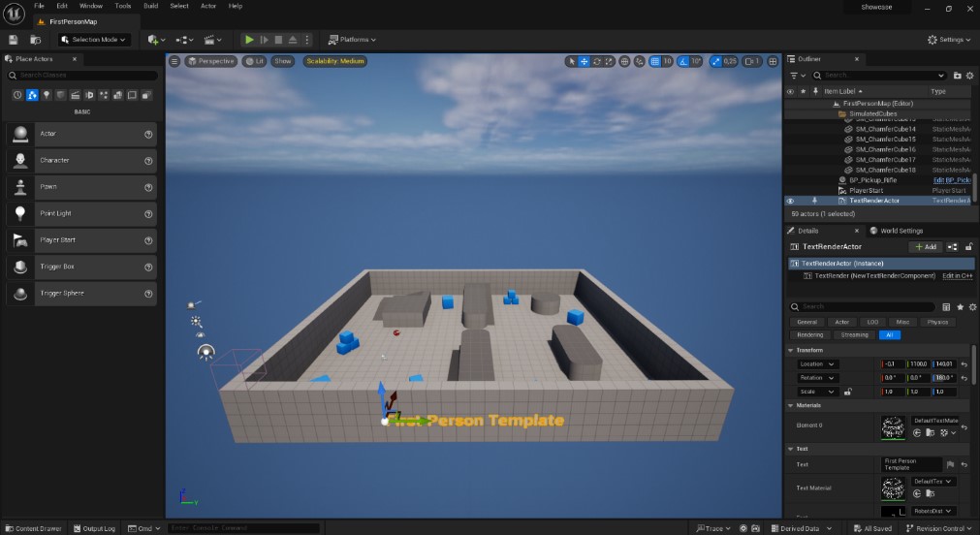Click the Outliner create folder icon
980x535 pixels.
pyautogui.click(x=957, y=76)
